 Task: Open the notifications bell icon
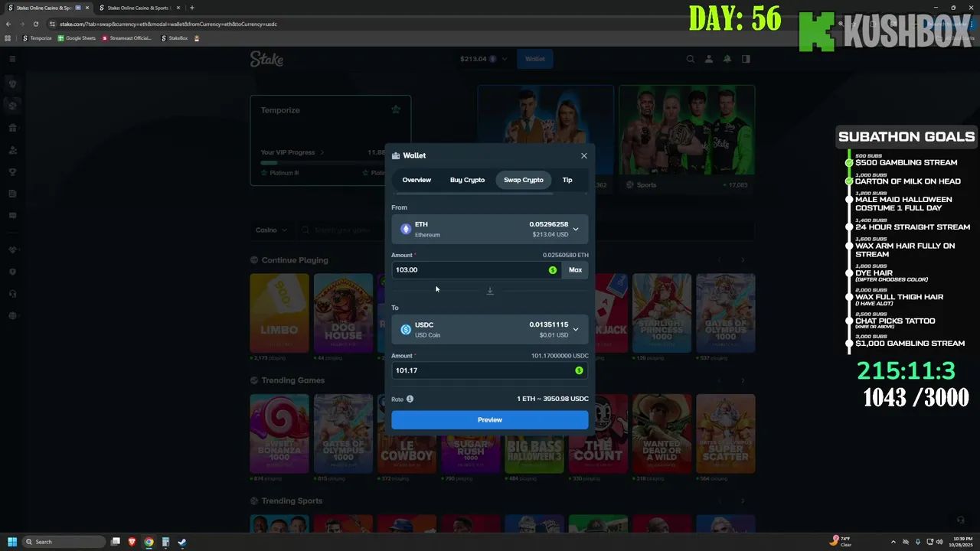pyautogui.click(x=727, y=59)
